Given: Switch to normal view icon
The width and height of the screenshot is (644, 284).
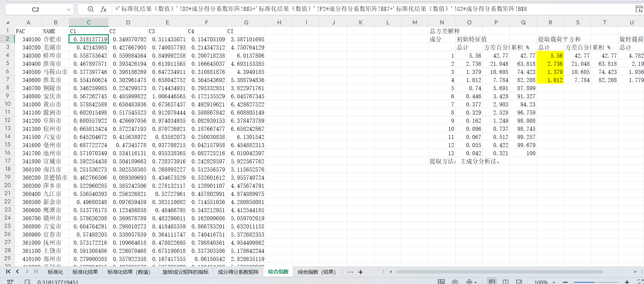Looking at the screenshot, I should 492,282.
